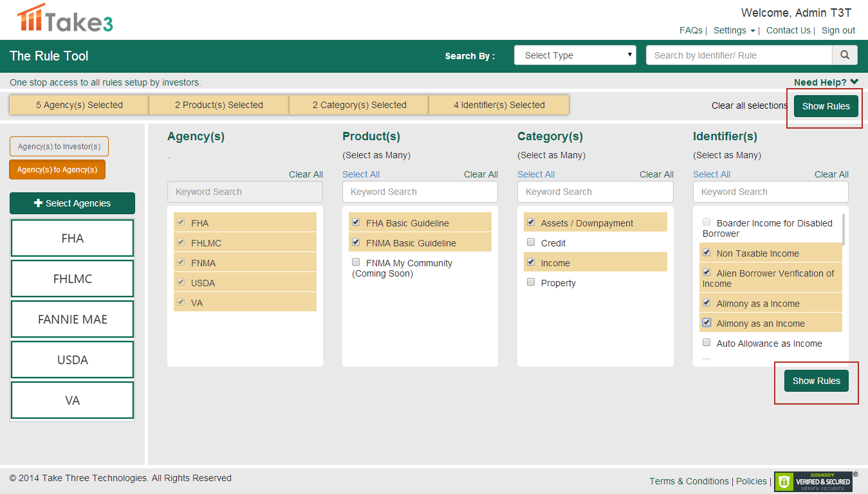The height and width of the screenshot is (494, 868).
Task: Click the Search by Identifier/Rule field
Action: [739, 55]
